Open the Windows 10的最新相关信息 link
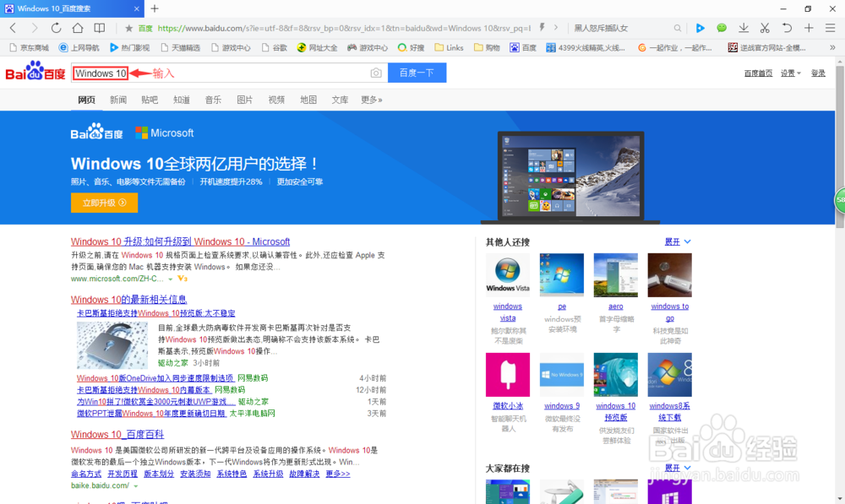845x504 pixels. [128, 300]
